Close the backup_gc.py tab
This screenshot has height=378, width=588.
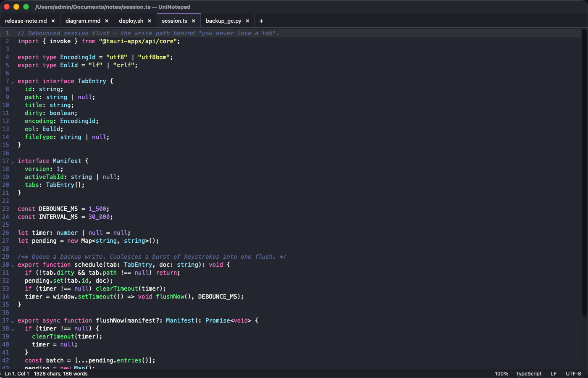(247, 21)
